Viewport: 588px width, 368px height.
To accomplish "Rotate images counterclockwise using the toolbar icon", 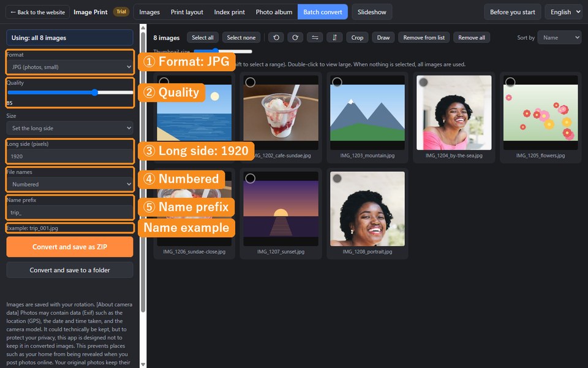I will pyautogui.click(x=276, y=37).
